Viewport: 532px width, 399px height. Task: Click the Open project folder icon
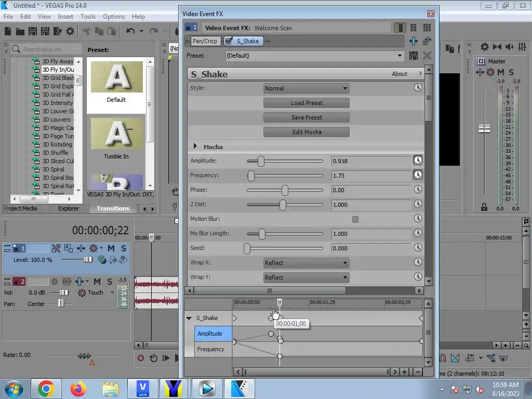20,32
